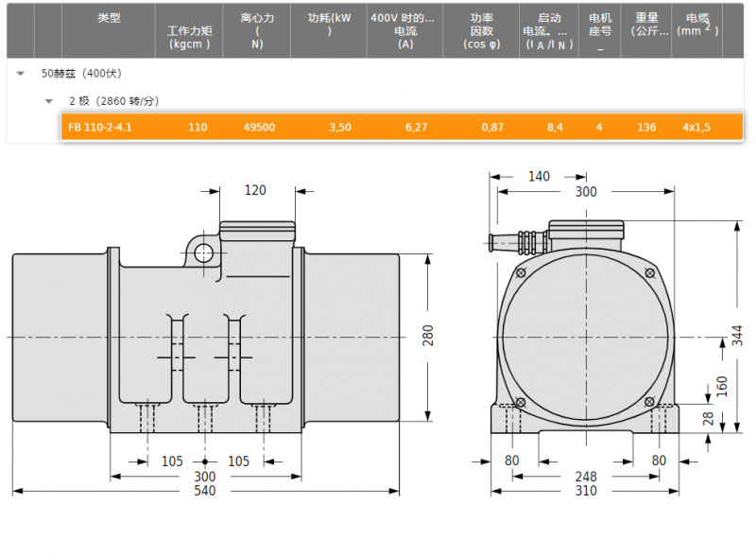Click the 280 body diameter dimension

pyautogui.click(x=428, y=336)
